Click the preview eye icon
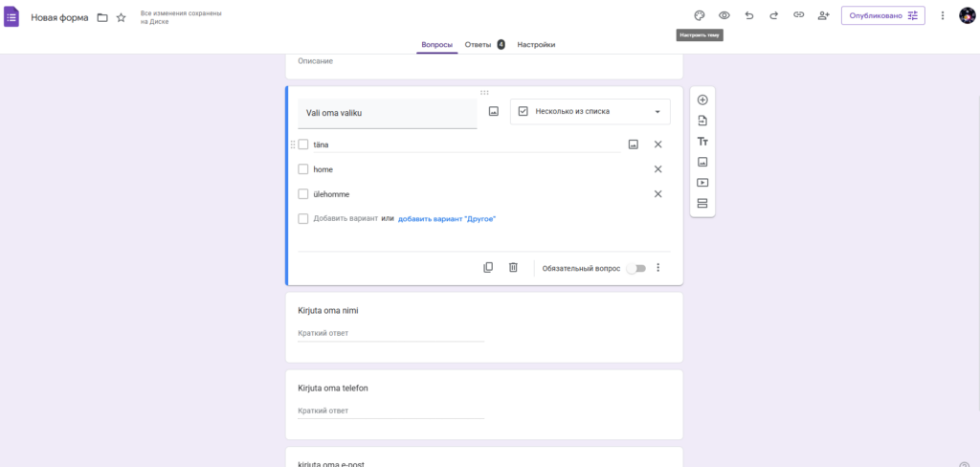This screenshot has width=980, height=467. click(x=724, y=15)
